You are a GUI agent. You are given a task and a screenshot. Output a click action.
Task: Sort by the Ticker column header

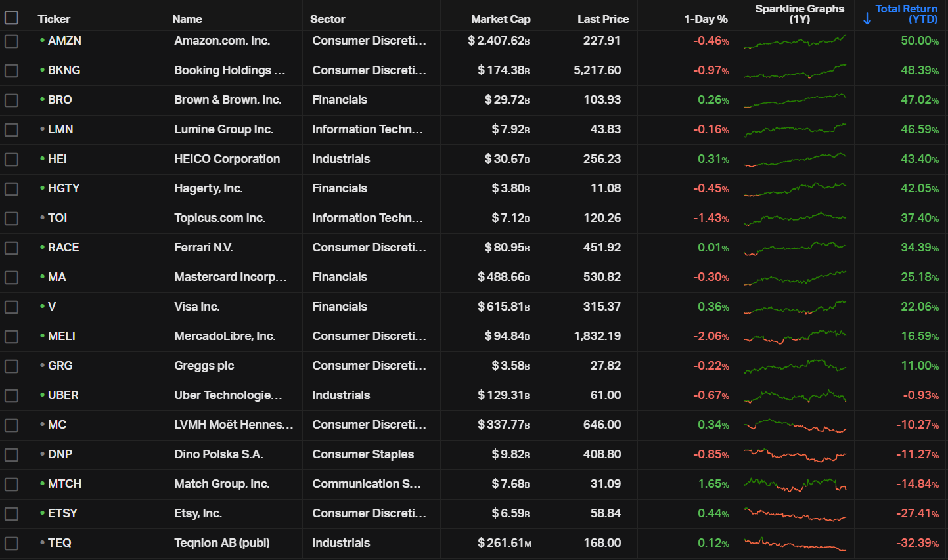[54, 19]
